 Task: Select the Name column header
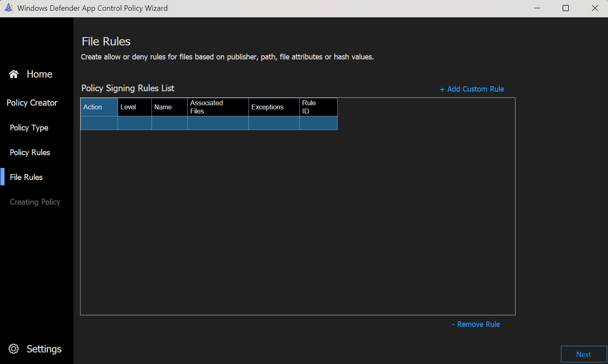[x=169, y=107]
